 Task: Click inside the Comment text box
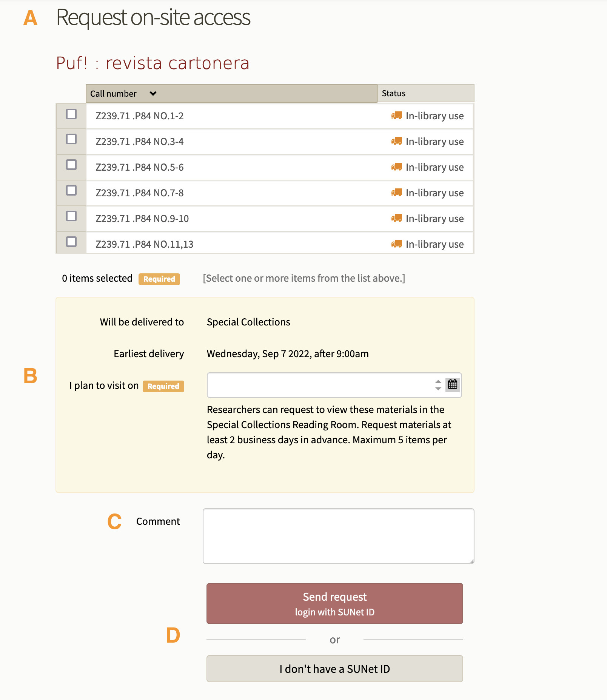[x=338, y=536]
